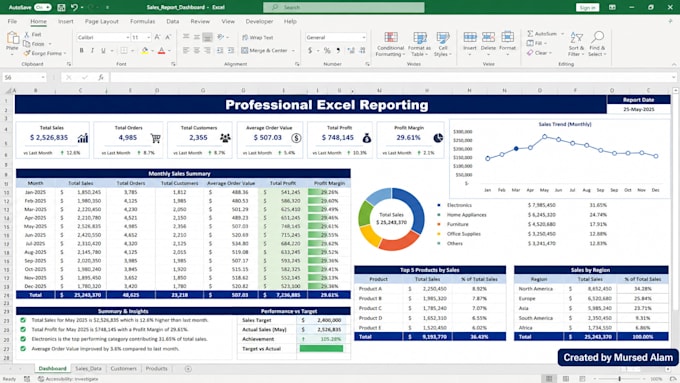Switch to the Insert ribbon tab

point(66,21)
